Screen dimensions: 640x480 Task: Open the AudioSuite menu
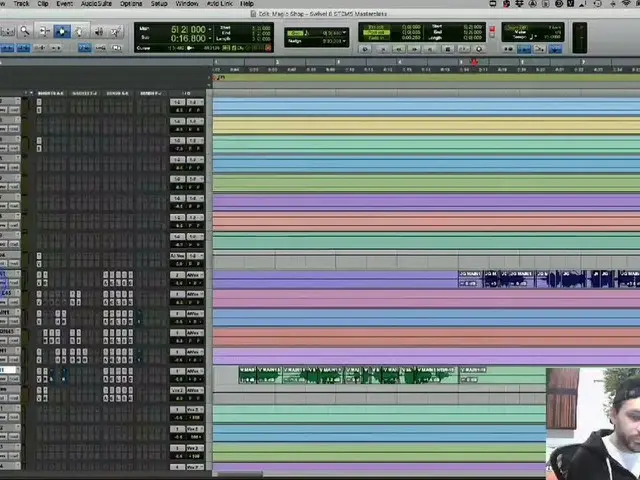coord(97,4)
